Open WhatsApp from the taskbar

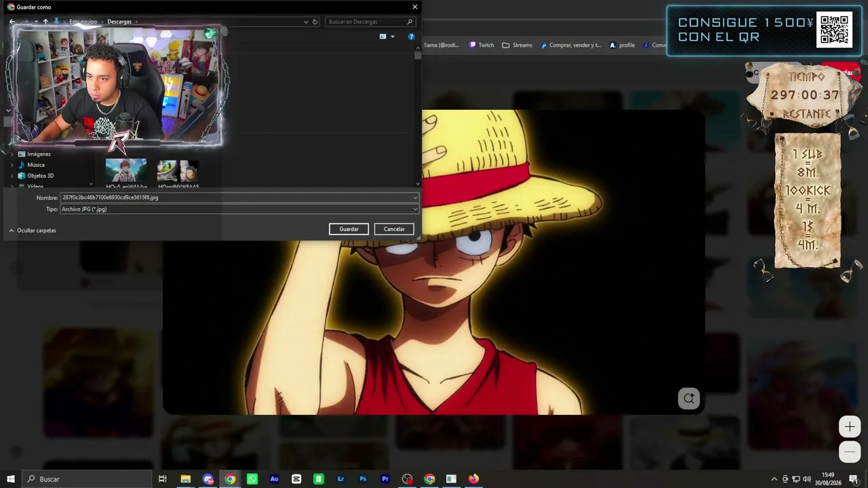(x=252, y=479)
